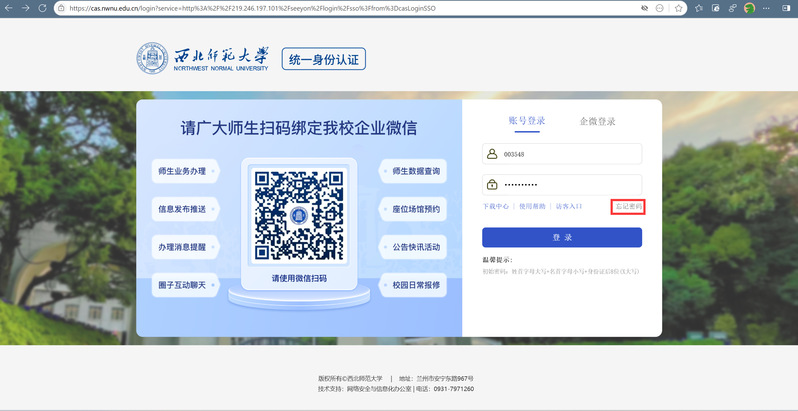Open 下载中心 link
Image resolution: width=798 pixels, height=411 pixels.
click(x=496, y=207)
